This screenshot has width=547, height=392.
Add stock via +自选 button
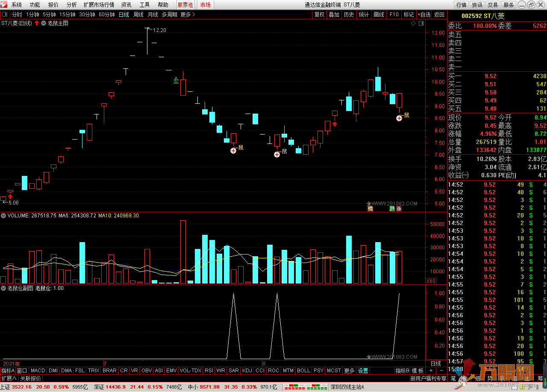click(x=424, y=15)
